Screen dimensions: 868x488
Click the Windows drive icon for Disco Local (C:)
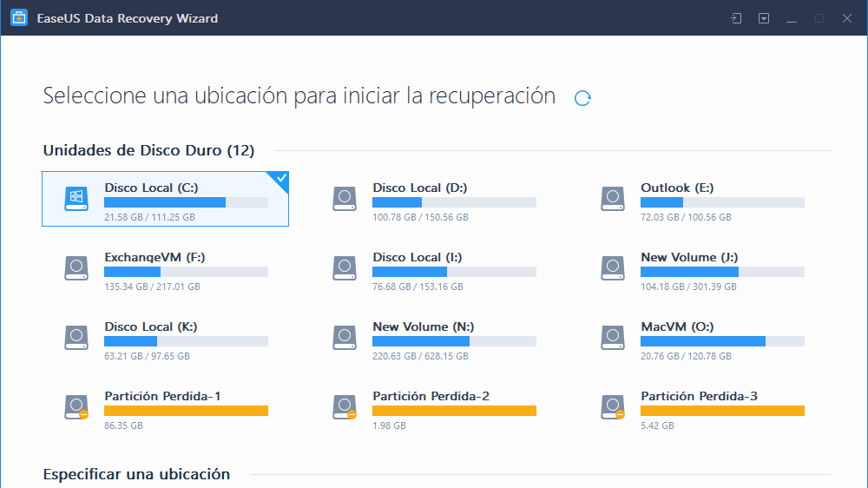76,199
